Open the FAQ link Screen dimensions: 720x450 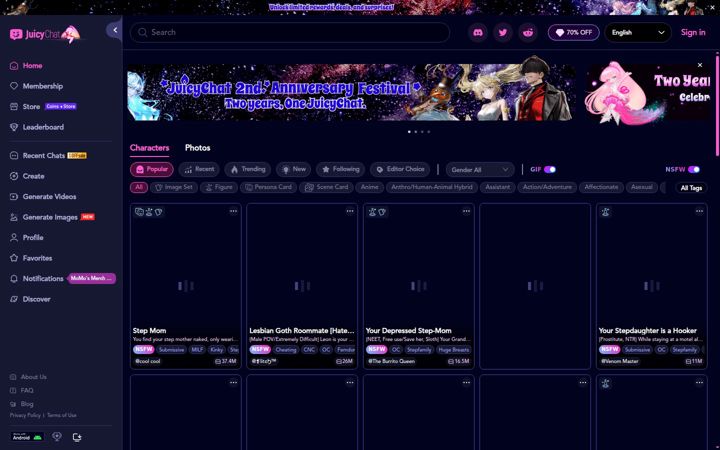pyautogui.click(x=27, y=391)
